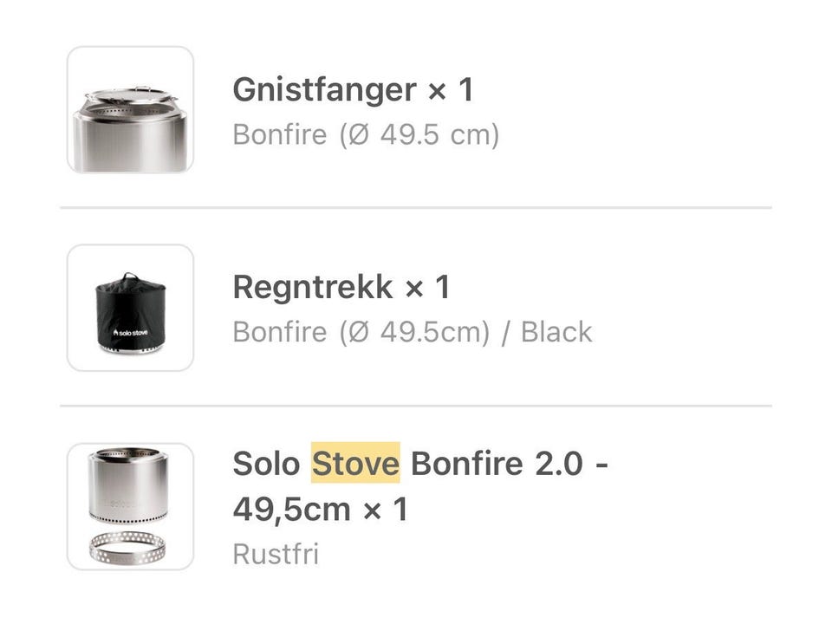Click the Bonfire (Ø 49.5cm) / Black variant text

(x=413, y=332)
